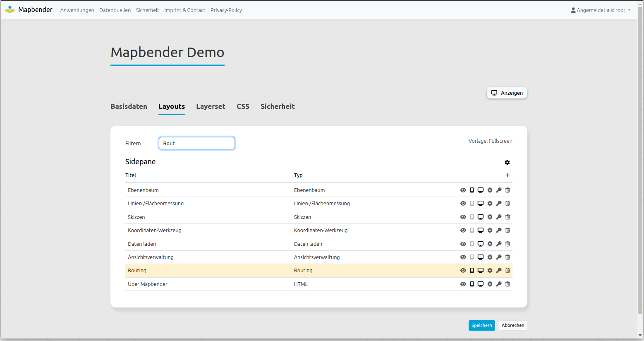This screenshot has width=644, height=341.
Task: Click the Mapbender logo icon
Action: (x=10, y=10)
